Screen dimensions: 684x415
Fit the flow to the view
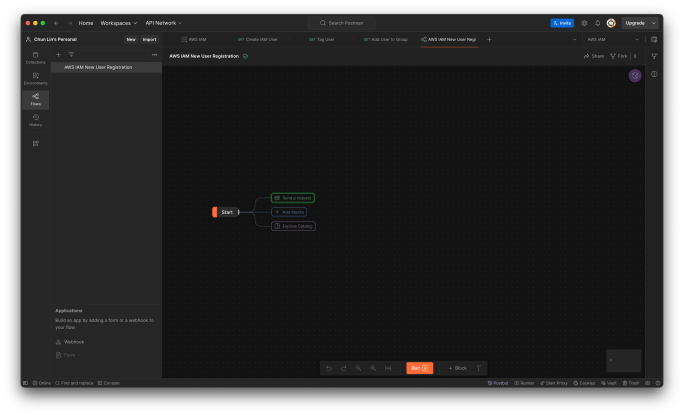[388, 368]
